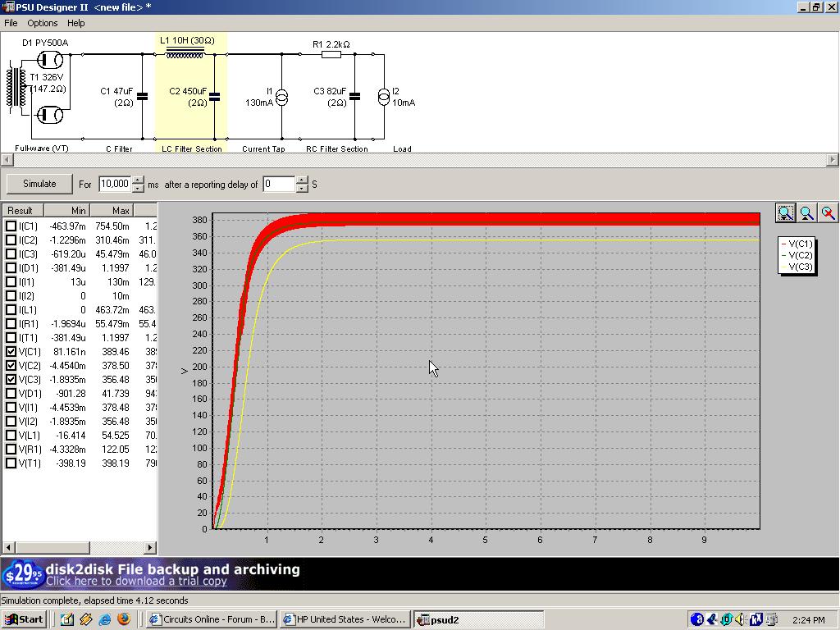Check the V(T1) result checkbox

click(11, 463)
